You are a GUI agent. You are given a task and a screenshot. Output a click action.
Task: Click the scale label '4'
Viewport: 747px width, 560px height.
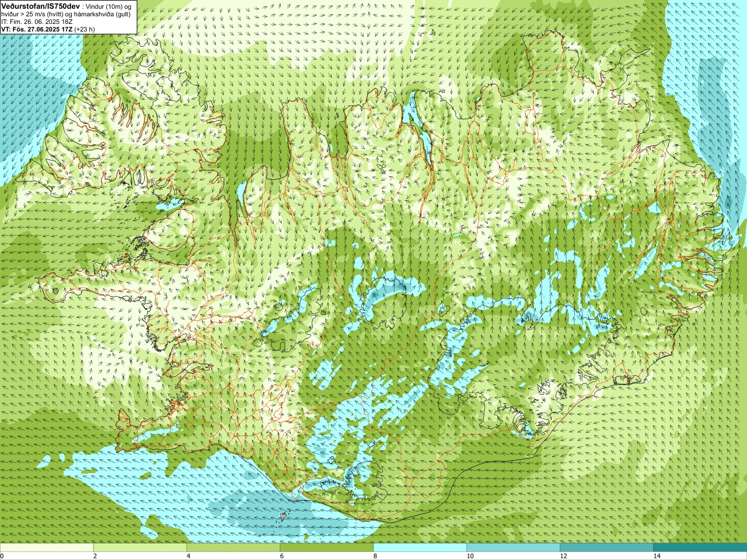(189, 556)
